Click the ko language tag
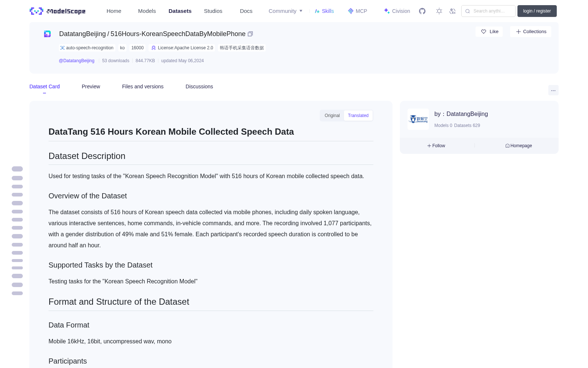Image resolution: width=588 pixels, height=368 pixels. coord(122,48)
